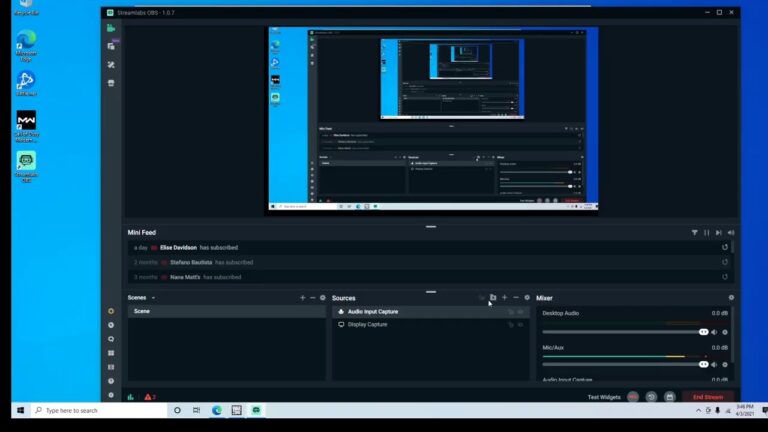The width and height of the screenshot is (768, 432).
Task: Remove the selected source with the minus icon
Action: [516, 297]
